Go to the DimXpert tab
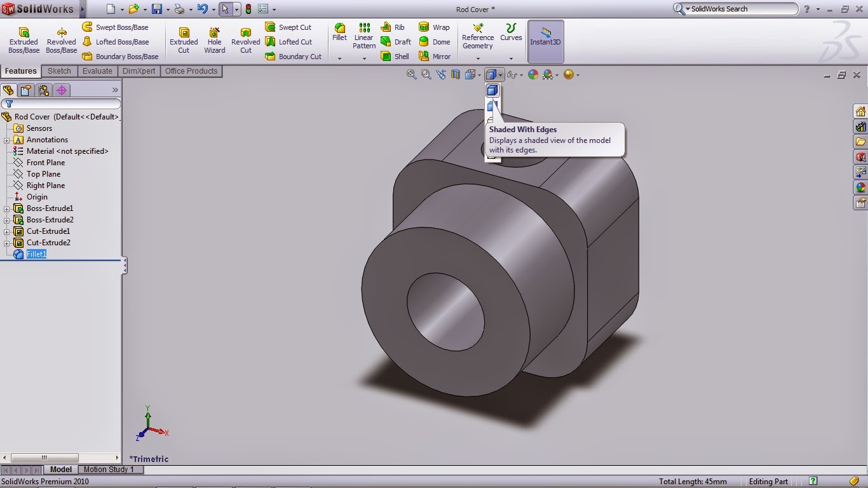The image size is (868, 488). pos(139,71)
